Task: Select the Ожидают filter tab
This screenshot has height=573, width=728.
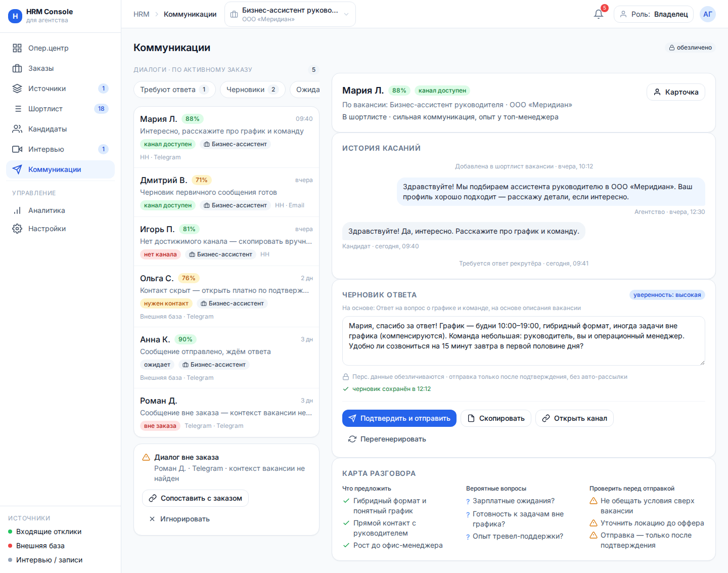Action: click(x=305, y=90)
